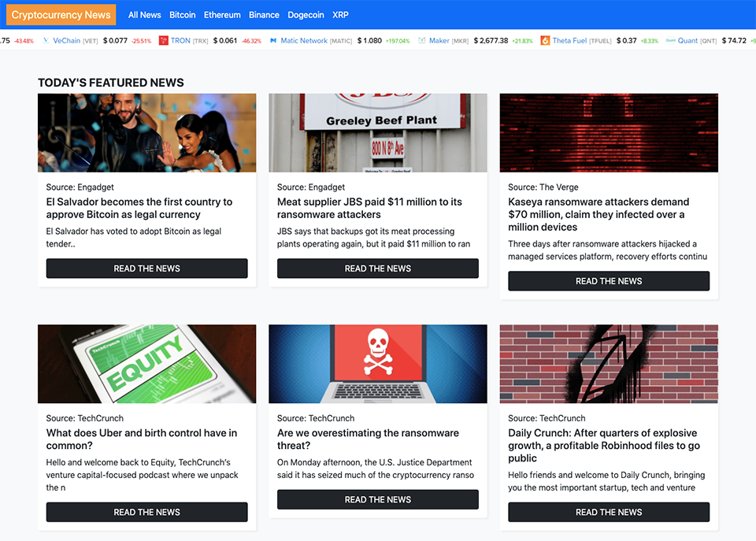Open Are we overestimating ransomware threat headline
Image resolution: width=756 pixels, height=541 pixels.
click(x=369, y=439)
